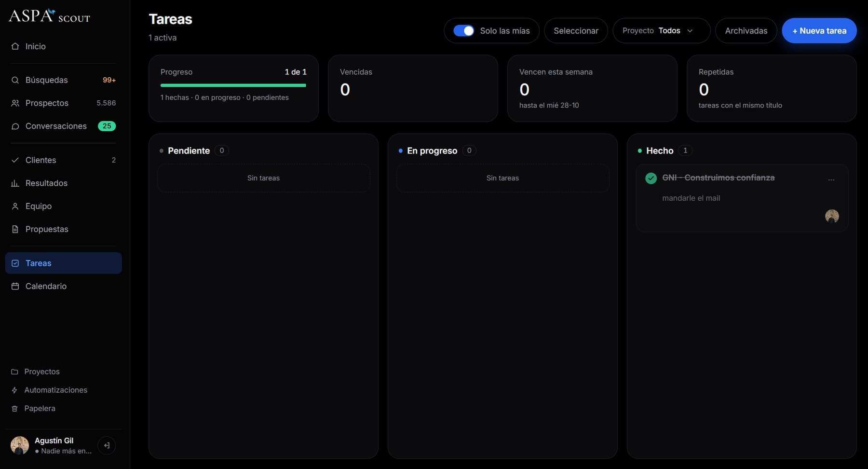Image resolution: width=868 pixels, height=469 pixels.
Task: Go to Conversaciones in the sidebar
Action: click(64, 126)
